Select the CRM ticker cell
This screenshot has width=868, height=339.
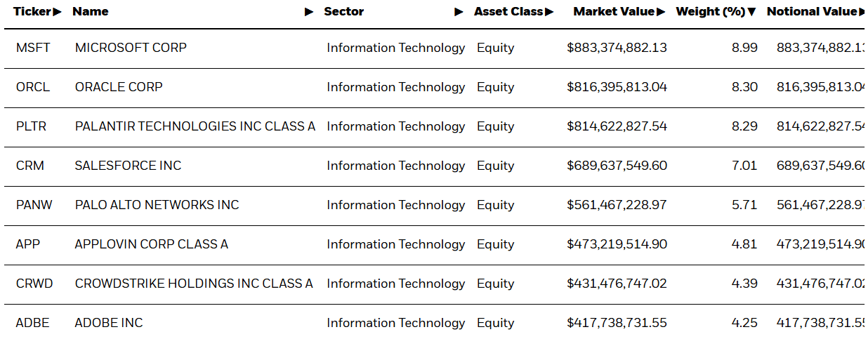click(29, 166)
